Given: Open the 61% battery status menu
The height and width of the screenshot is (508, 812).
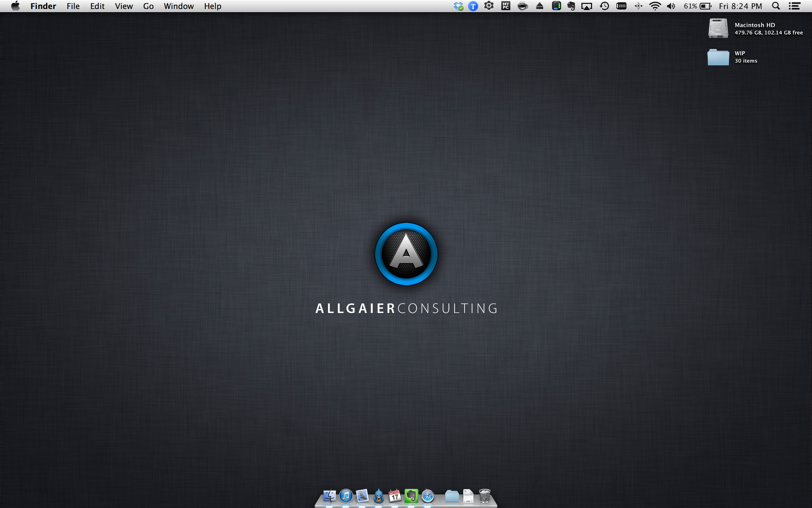Looking at the screenshot, I should click(x=698, y=6).
